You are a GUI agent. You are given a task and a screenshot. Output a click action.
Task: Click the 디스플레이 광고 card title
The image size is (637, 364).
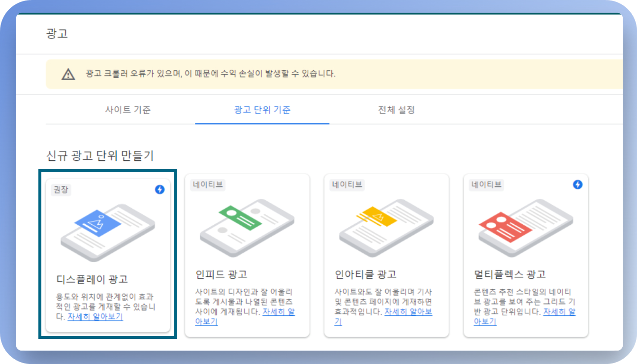pyautogui.click(x=92, y=279)
